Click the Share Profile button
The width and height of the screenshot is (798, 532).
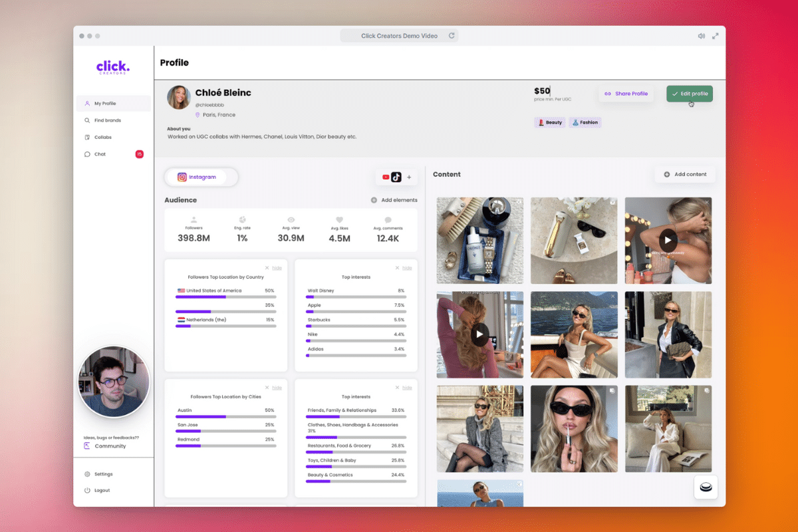pos(625,94)
